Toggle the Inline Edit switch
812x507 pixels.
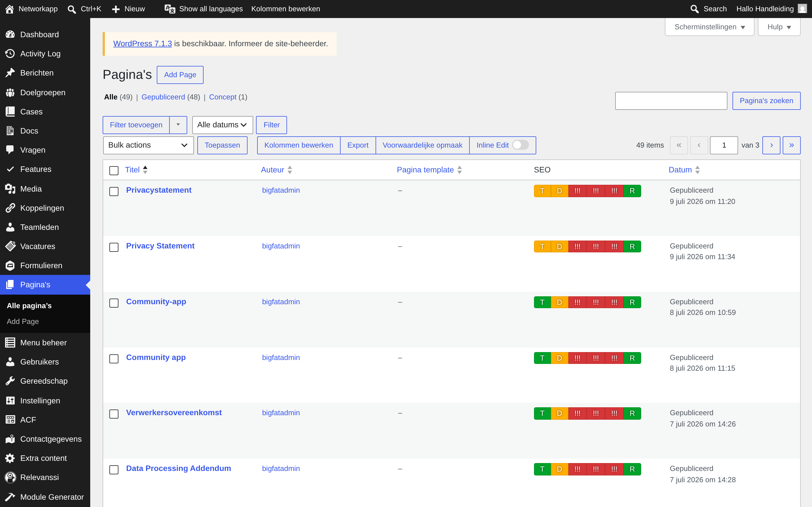coord(520,145)
